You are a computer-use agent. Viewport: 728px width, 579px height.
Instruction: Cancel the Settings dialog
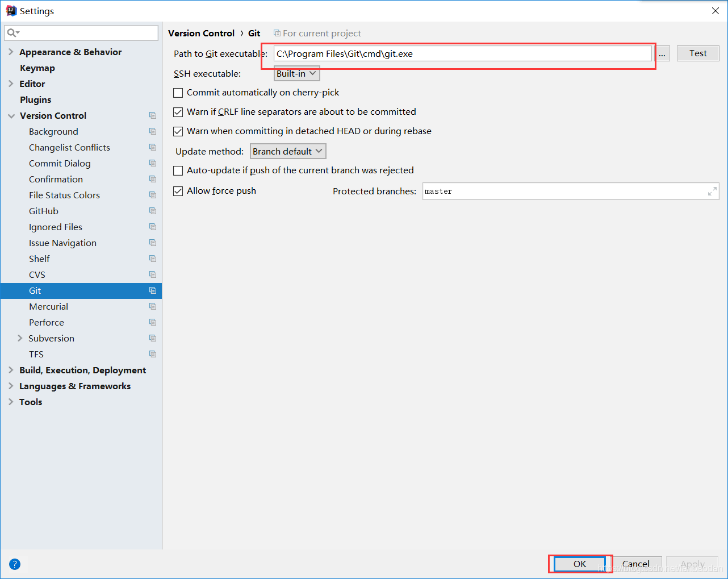636,564
